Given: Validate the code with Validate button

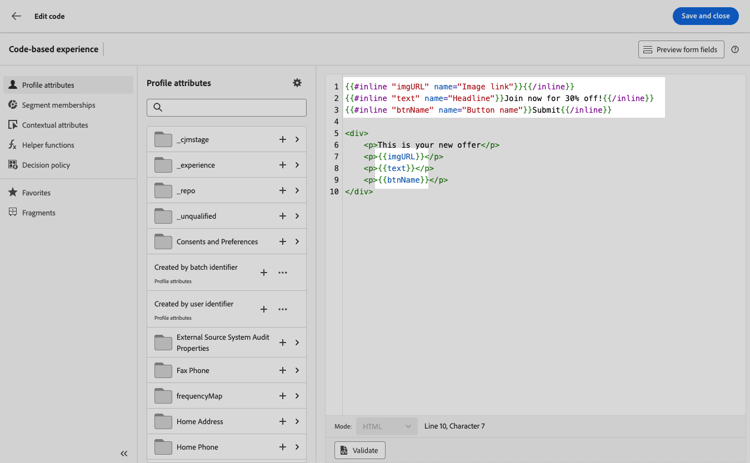Looking at the screenshot, I should [x=360, y=450].
